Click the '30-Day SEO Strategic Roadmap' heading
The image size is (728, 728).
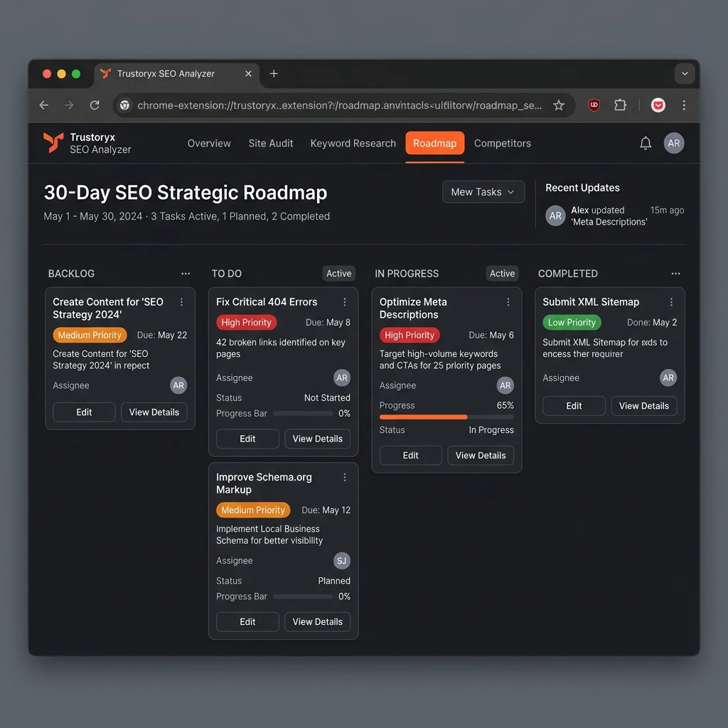186,192
